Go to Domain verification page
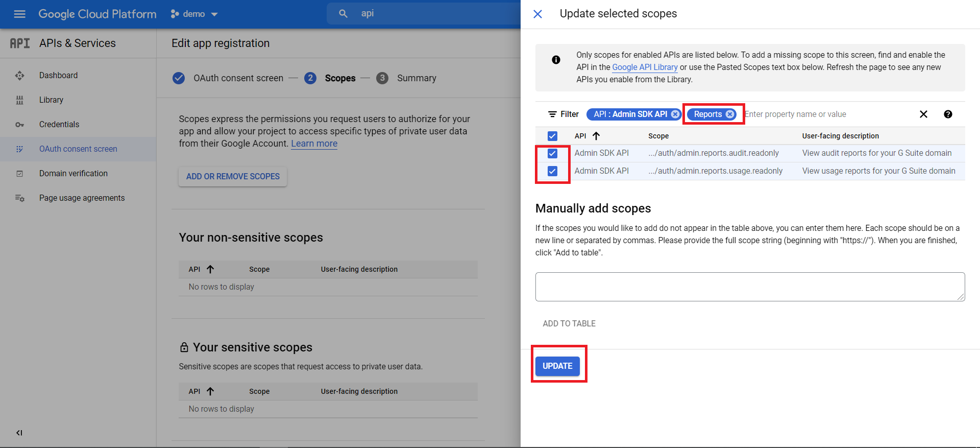This screenshot has height=448, width=980. point(73,173)
